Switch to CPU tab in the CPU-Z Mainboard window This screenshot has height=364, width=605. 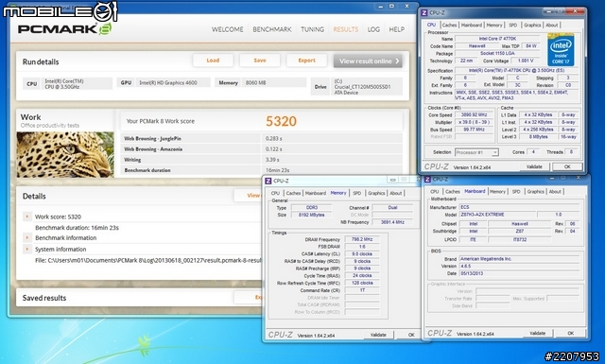coord(435,192)
